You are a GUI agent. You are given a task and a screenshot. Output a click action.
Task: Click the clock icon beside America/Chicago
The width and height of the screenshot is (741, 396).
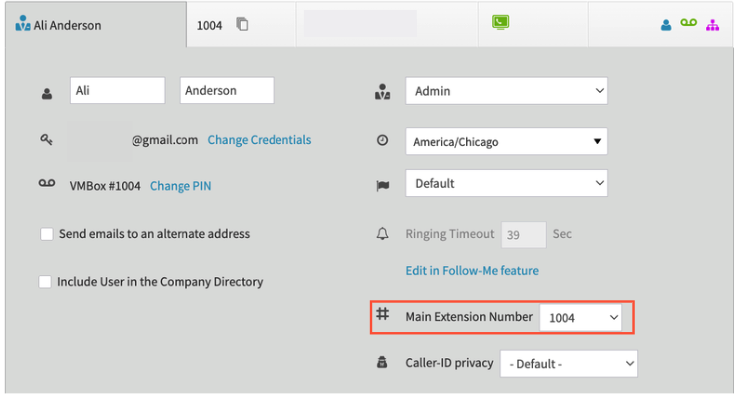pyautogui.click(x=382, y=140)
